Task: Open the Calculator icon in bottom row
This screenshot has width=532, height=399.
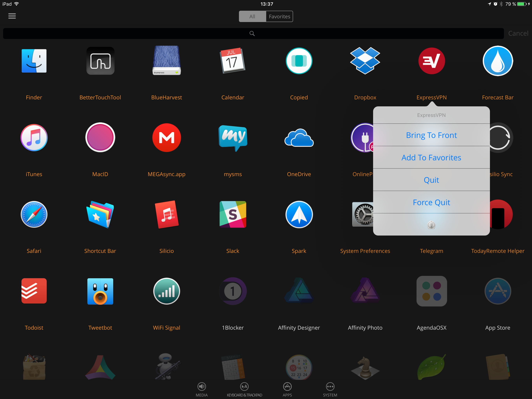Action: pyautogui.click(x=233, y=367)
